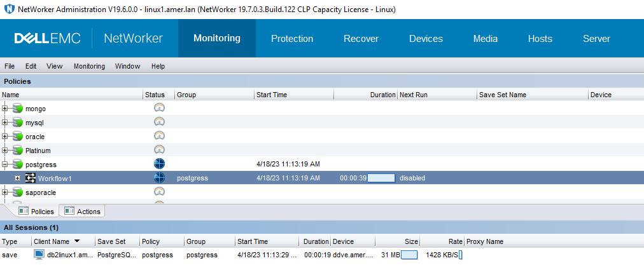Collapse the postgress policy tree node

[5, 165]
